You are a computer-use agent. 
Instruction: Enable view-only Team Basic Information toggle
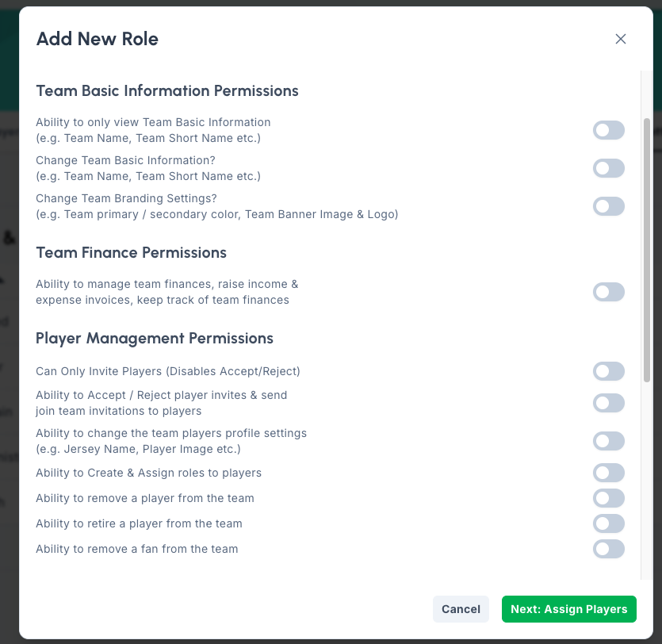coord(609,130)
